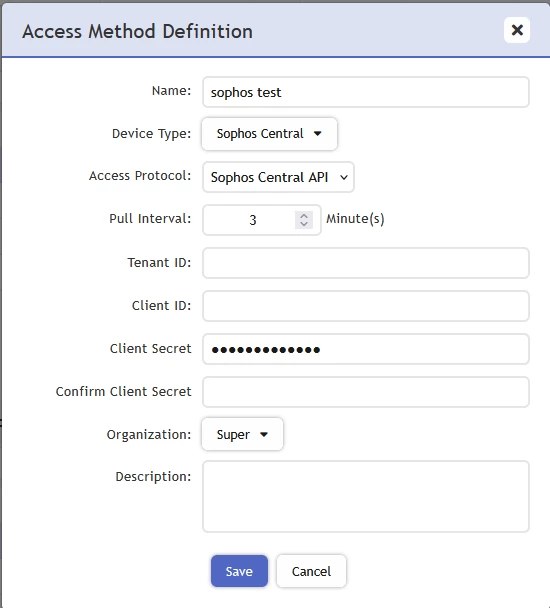
Task: Click the Minute(s) unit label
Action: click(355, 219)
